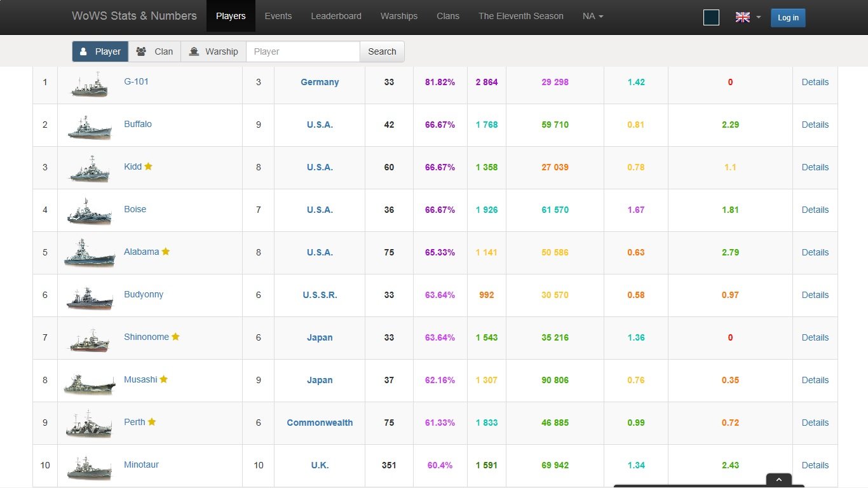Click the square swatch box near flag
Image resolution: width=868 pixels, height=488 pixels.
[x=711, y=18]
